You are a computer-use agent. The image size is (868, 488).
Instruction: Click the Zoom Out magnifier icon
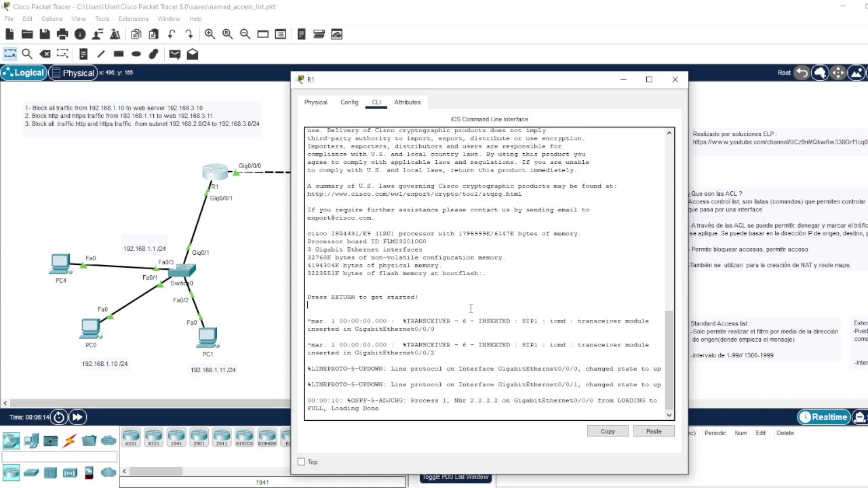[x=245, y=34]
